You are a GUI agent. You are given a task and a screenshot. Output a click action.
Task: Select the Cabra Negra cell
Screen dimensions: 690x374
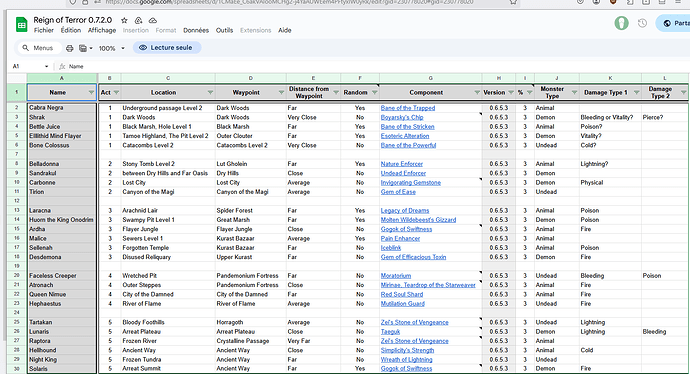point(62,108)
